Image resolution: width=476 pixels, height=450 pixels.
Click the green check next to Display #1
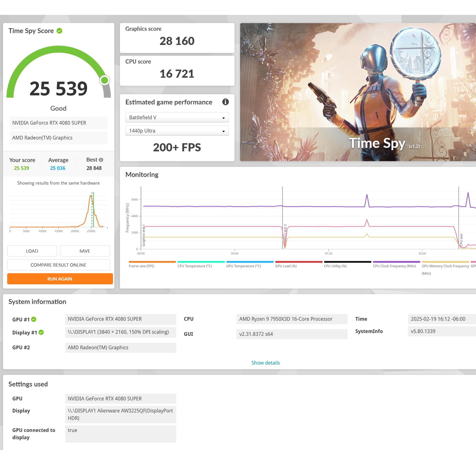tap(41, 332)
